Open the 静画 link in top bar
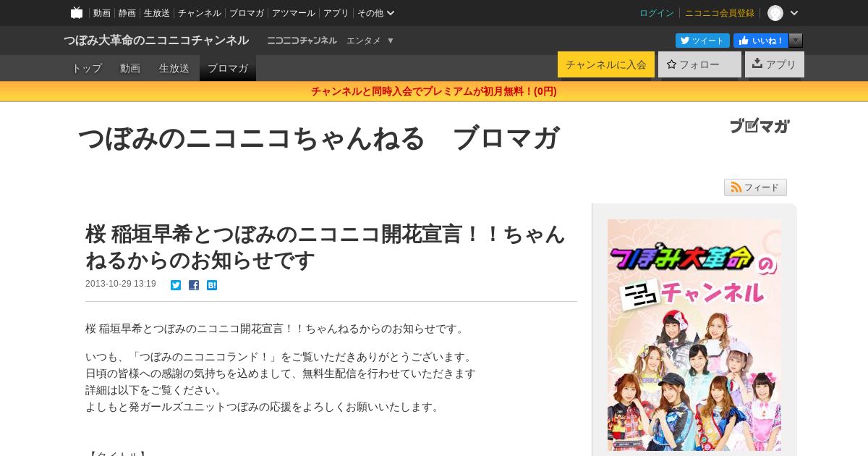The image size is (868, 456). [x=127, y=13]
